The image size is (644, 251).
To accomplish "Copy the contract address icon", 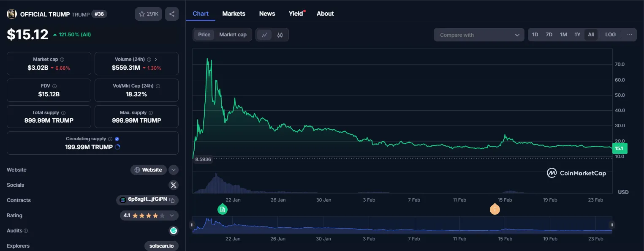I will coord(172,200).
